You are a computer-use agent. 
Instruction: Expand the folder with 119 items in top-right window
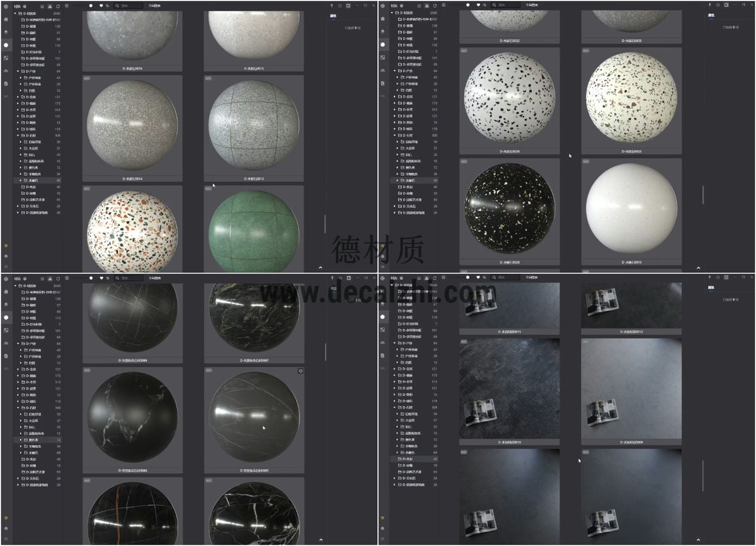[394, 129]
